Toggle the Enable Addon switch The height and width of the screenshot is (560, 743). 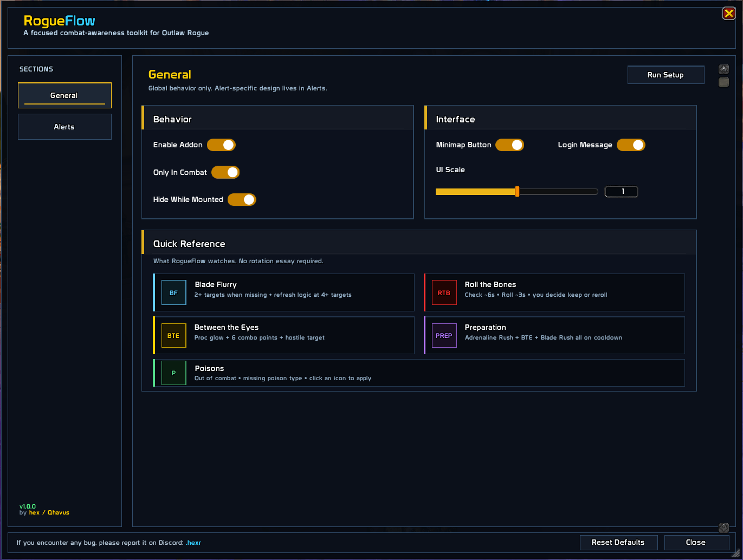[x=221, y=145]
